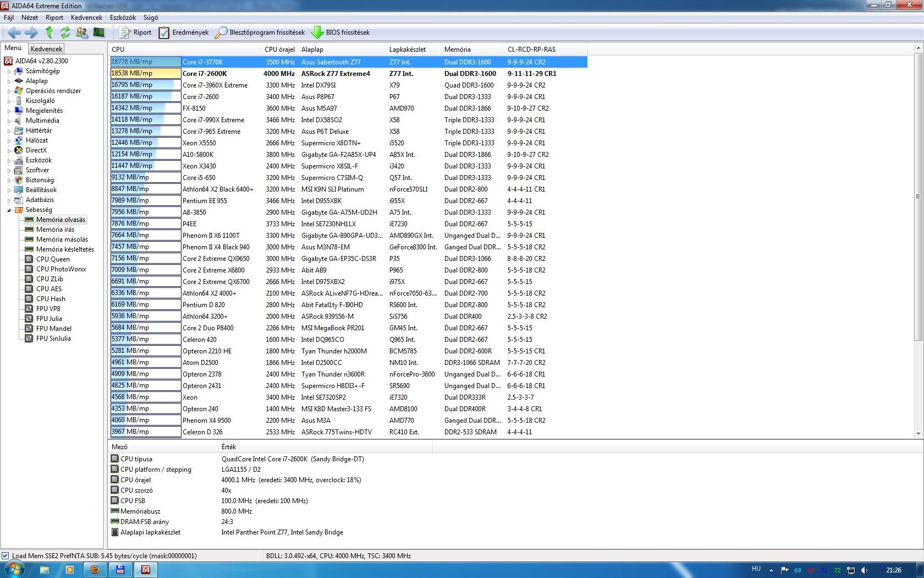Expand the Megjelenítés tree node
The width and height of the screenshot is (924, 578).
pos(9,111)
